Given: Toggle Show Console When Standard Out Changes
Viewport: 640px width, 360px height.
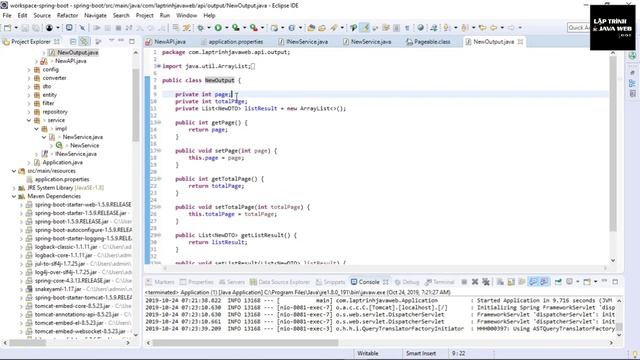Looking at the screenshot, I should click(533, 282).
